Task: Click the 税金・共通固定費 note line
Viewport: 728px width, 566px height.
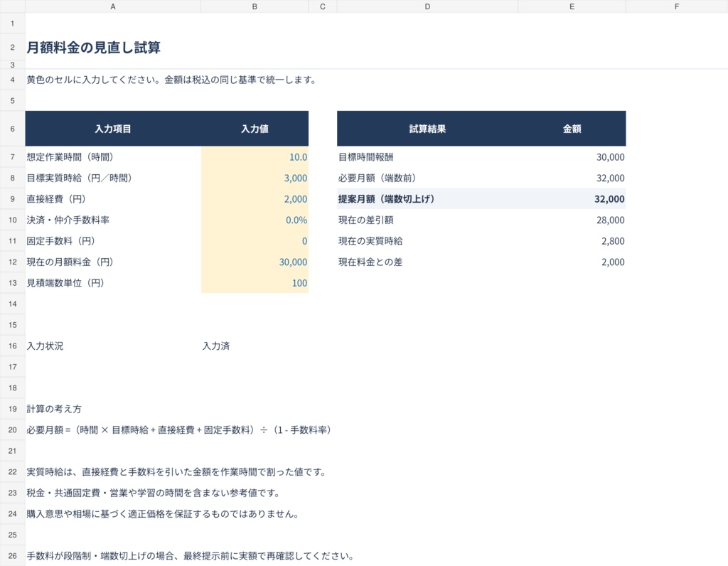Action: (154, 493)
